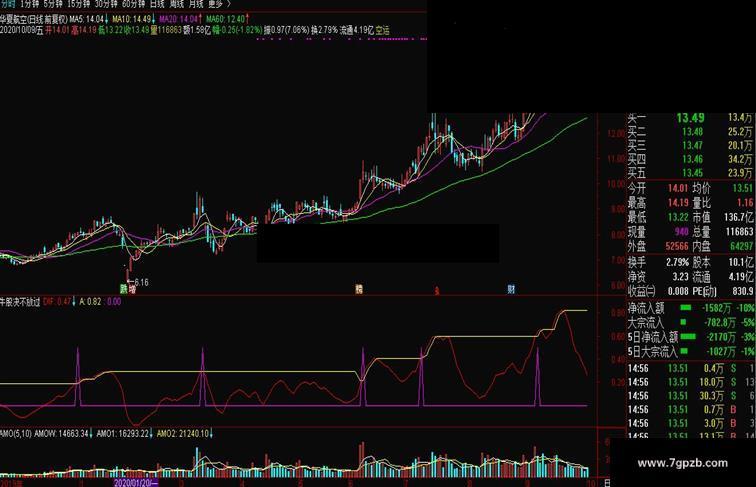Click the 收益(二) 0.008 value
756x487 pixels.
click(678, 291)
